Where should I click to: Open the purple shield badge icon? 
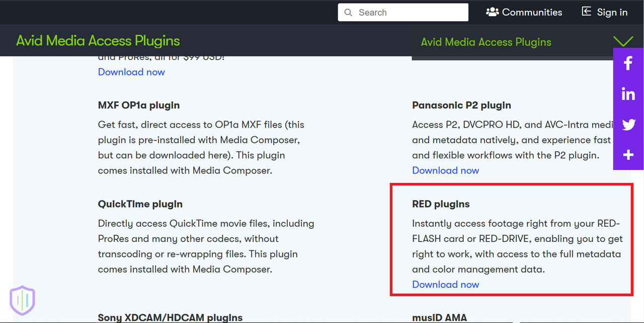tap(23, 300)
